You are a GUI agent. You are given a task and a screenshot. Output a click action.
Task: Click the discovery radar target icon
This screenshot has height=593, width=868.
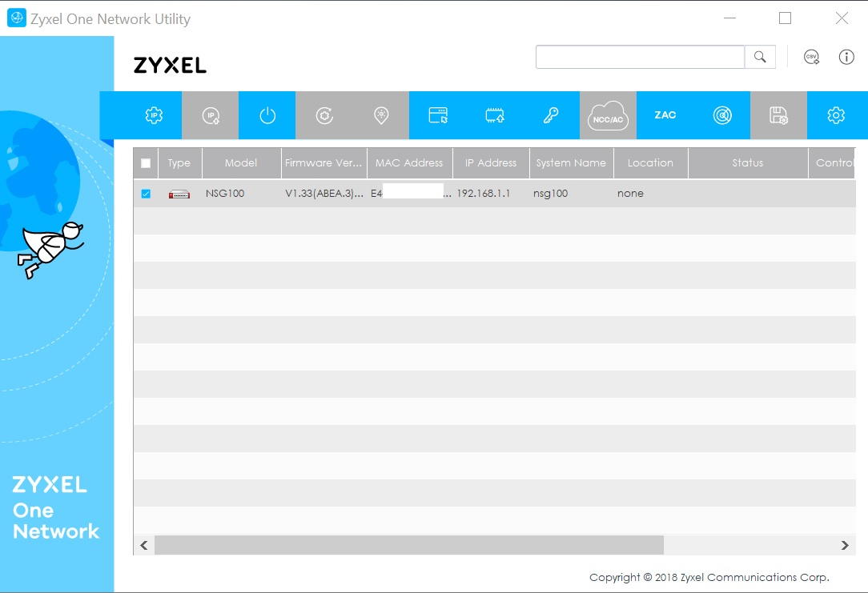pos(722,115)
